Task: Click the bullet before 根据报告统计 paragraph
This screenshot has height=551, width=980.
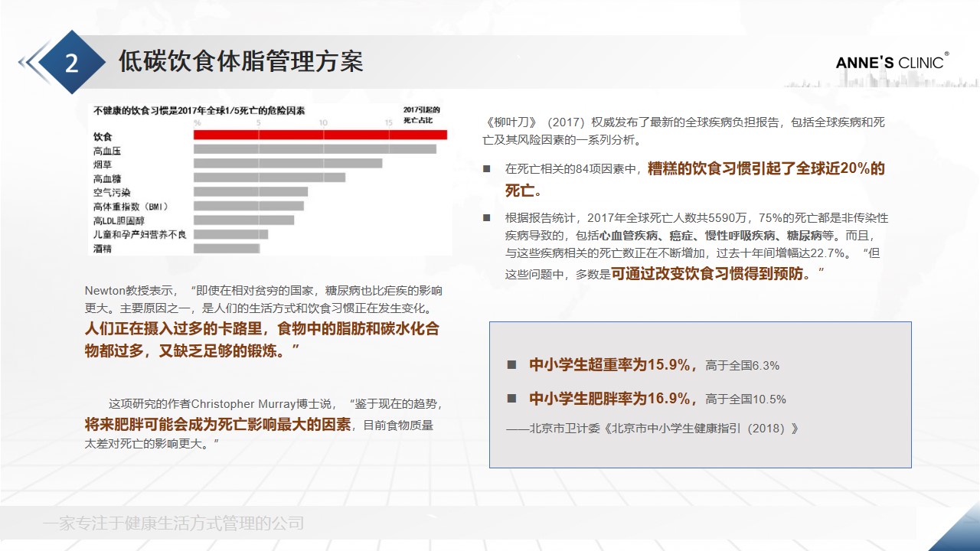Action: (x=486, y=218)
